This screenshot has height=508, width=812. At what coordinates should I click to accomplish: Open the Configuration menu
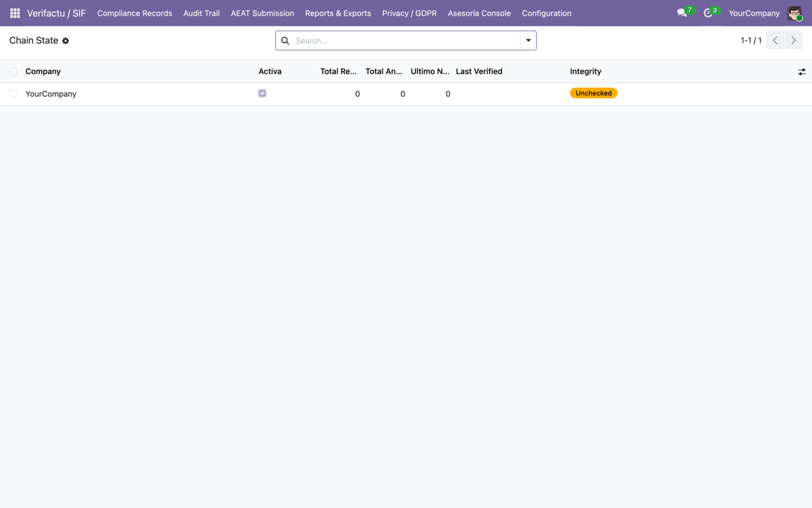point(547,13)
